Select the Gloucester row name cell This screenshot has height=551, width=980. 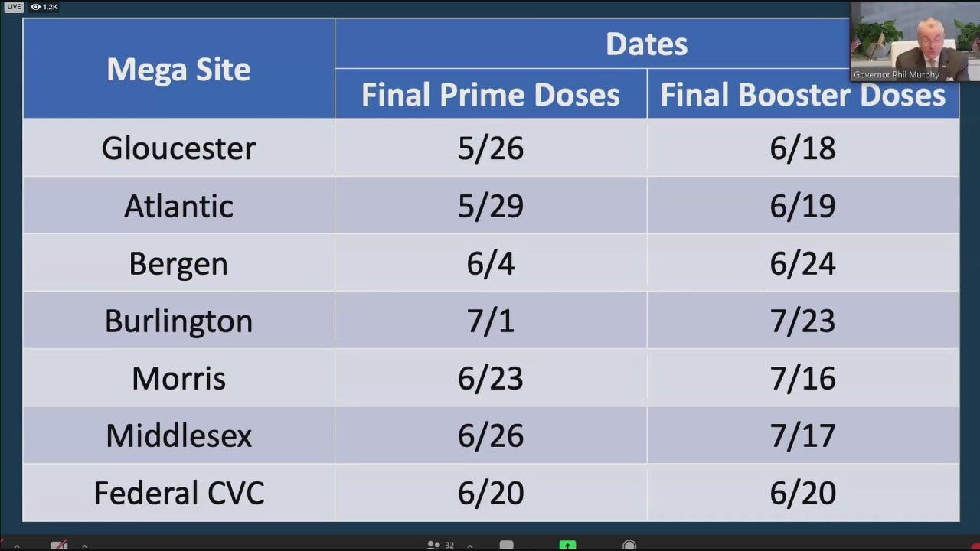click(178, 148)
